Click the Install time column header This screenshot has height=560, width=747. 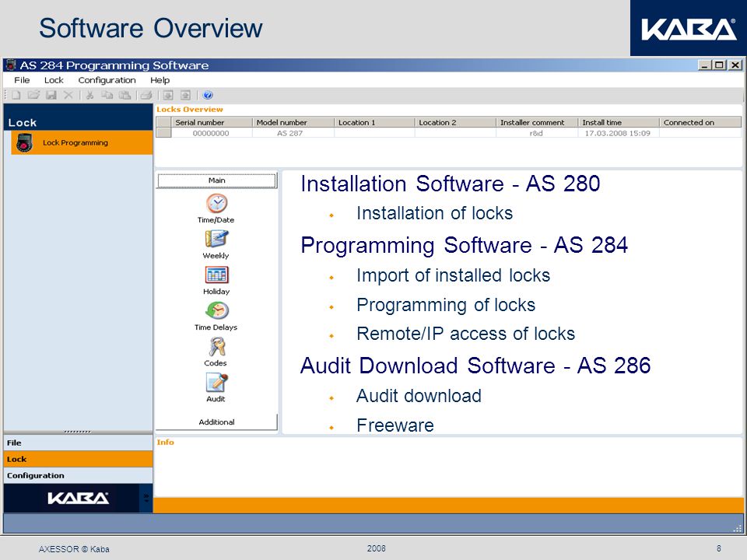619,122
